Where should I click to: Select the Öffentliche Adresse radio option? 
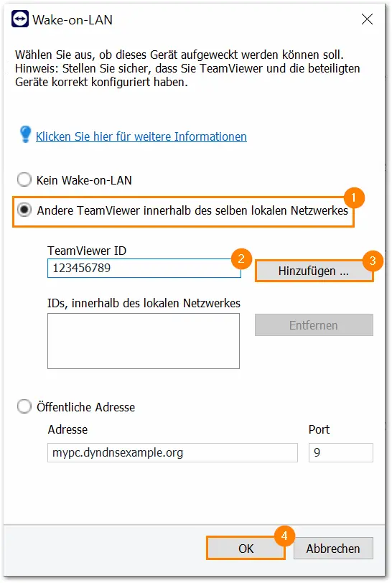[24, 406]
